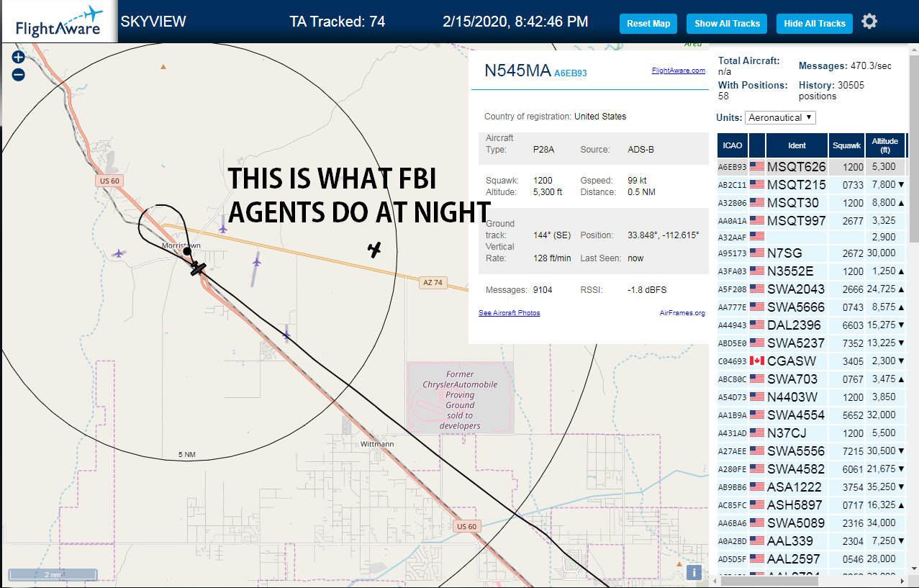Click the Morristown town label on map
Image resolution: width=919 pixels, height=588 pixels.
181,245
